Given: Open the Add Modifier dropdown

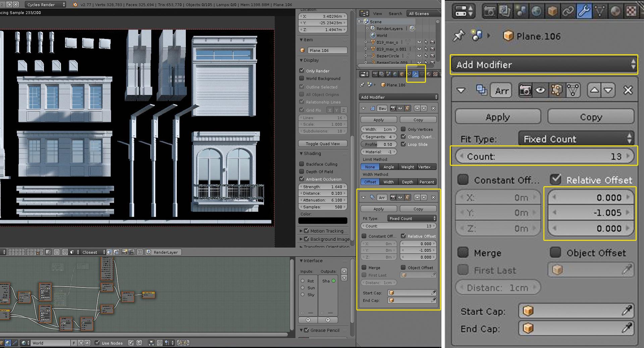Looking at the screenshot, I should [x=543, y=65].
